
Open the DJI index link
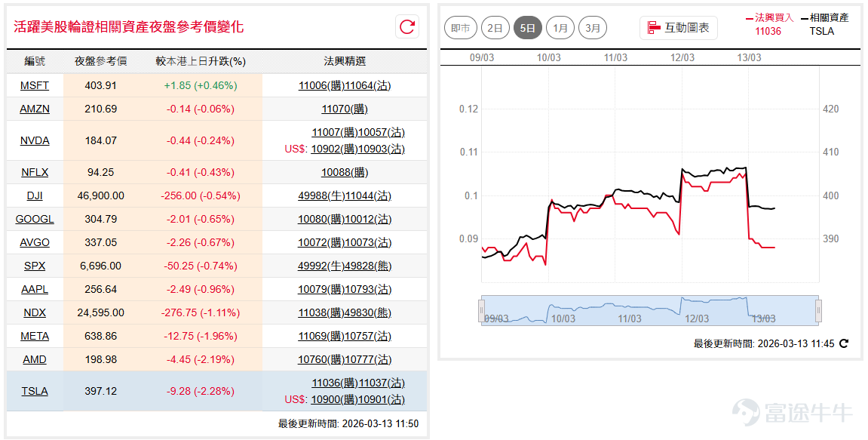coord(35,195)
